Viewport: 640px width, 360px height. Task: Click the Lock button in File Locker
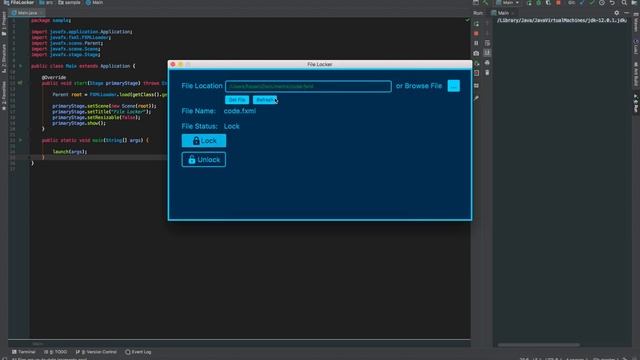[204, 141]
